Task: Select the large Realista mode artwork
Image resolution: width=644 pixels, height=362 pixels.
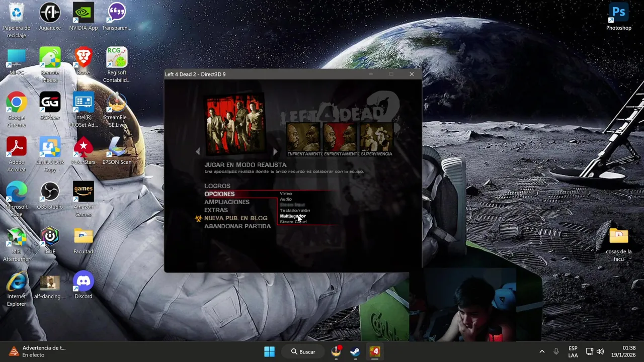Action: [x=235, y=124]
